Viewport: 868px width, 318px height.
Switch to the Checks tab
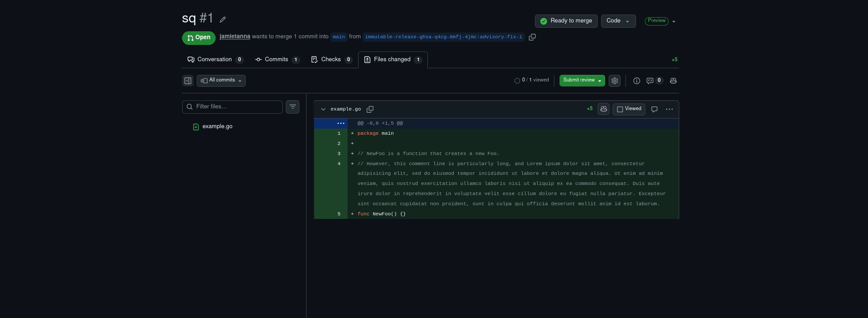331,59
